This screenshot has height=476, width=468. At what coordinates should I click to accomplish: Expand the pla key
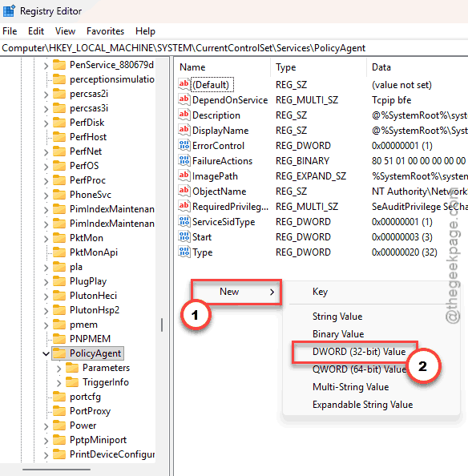[46, 267]
